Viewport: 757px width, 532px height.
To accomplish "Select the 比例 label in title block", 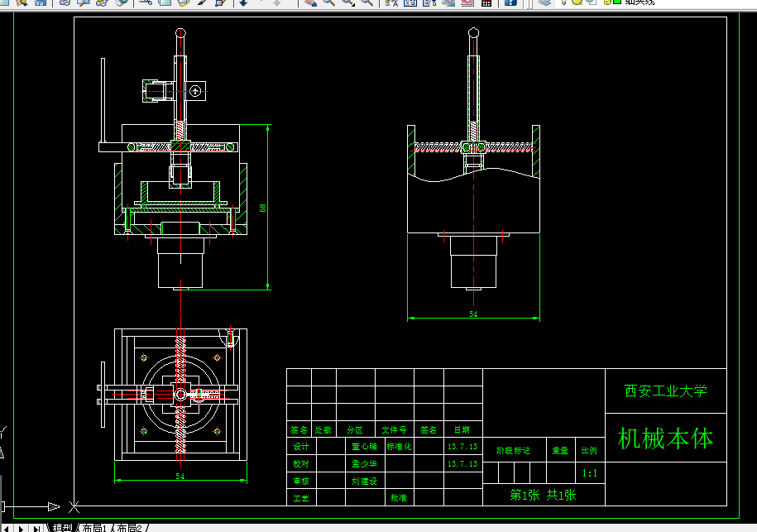I will 589,450.
